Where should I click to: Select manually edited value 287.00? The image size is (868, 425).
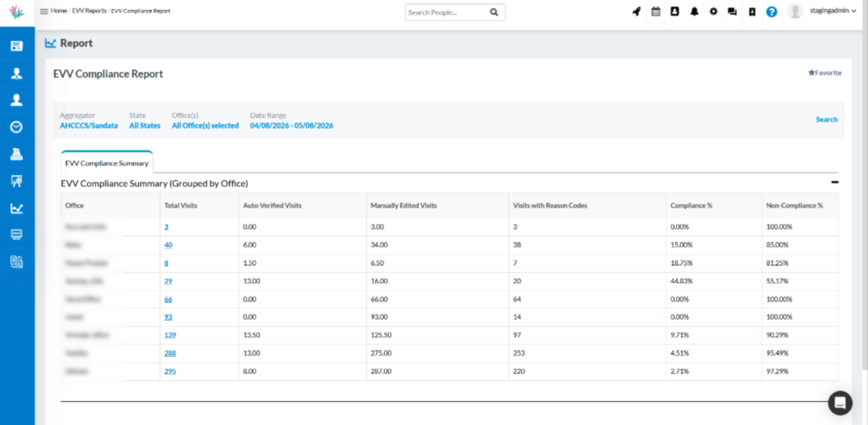click(x=381, y=371)
